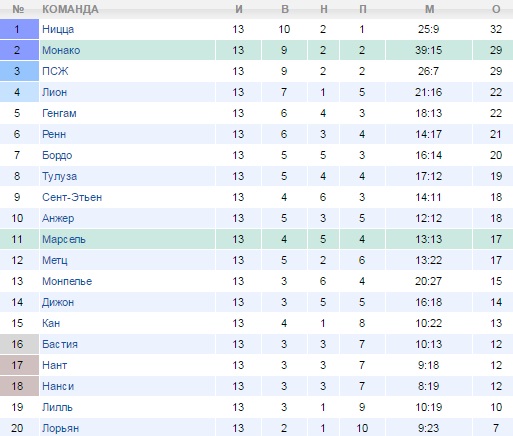The image size is (513, 436).
Task: Open the Тулуза team page
Action: point(60,176)
